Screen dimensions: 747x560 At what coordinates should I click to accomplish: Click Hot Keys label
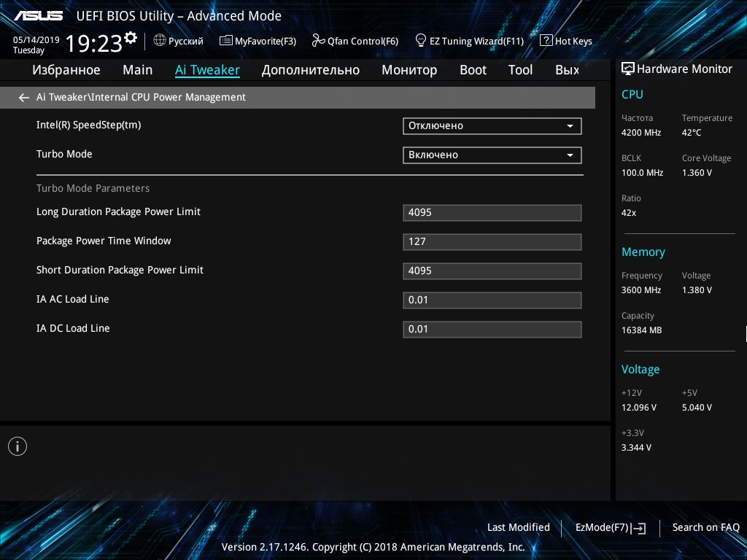pyautogui.click(x=573, y=41)
